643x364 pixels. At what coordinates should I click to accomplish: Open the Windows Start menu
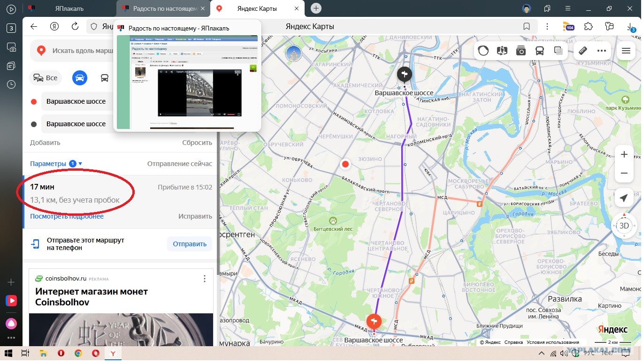[x=8, y=353]
